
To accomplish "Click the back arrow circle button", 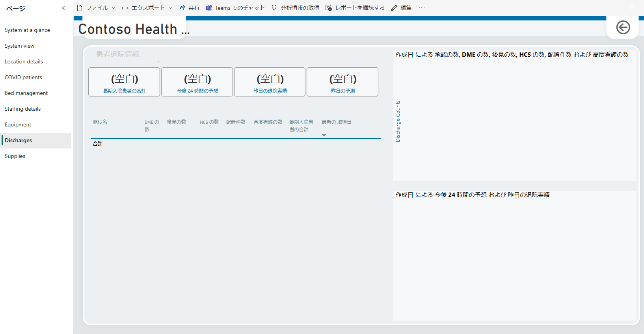I will pos(623,28).
